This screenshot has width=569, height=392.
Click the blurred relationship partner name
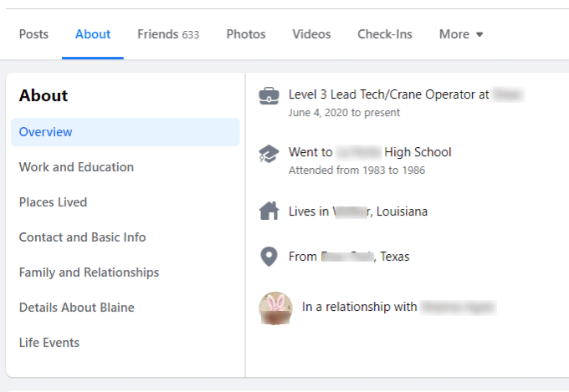pos(458,307)
